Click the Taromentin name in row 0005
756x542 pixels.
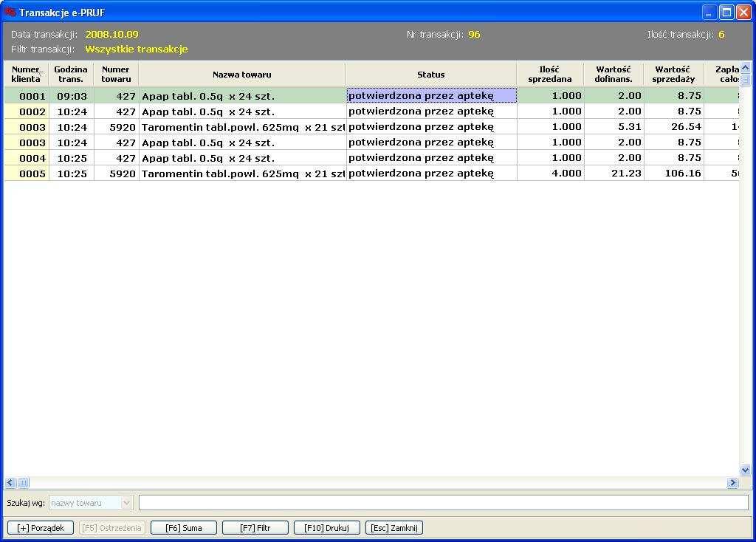242,173
